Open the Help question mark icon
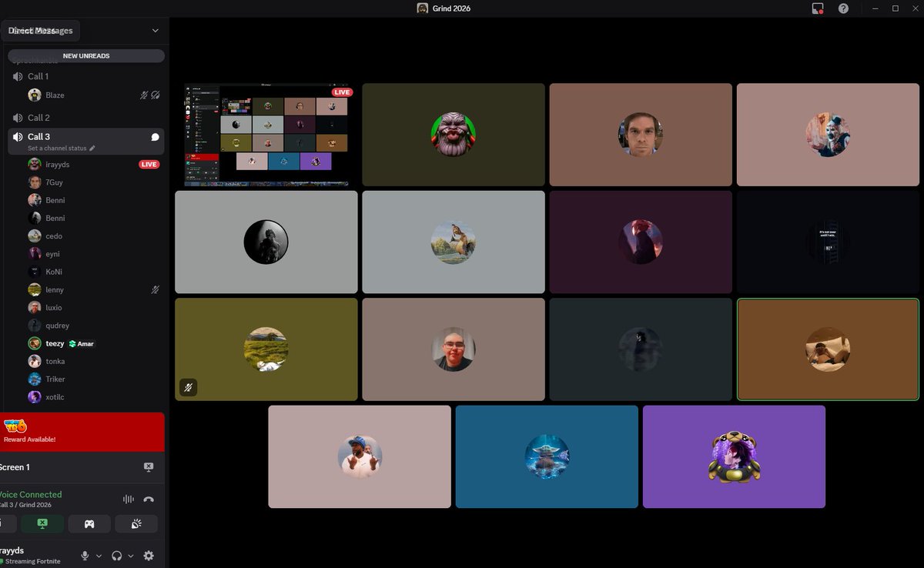 click(x=843, y=8)
